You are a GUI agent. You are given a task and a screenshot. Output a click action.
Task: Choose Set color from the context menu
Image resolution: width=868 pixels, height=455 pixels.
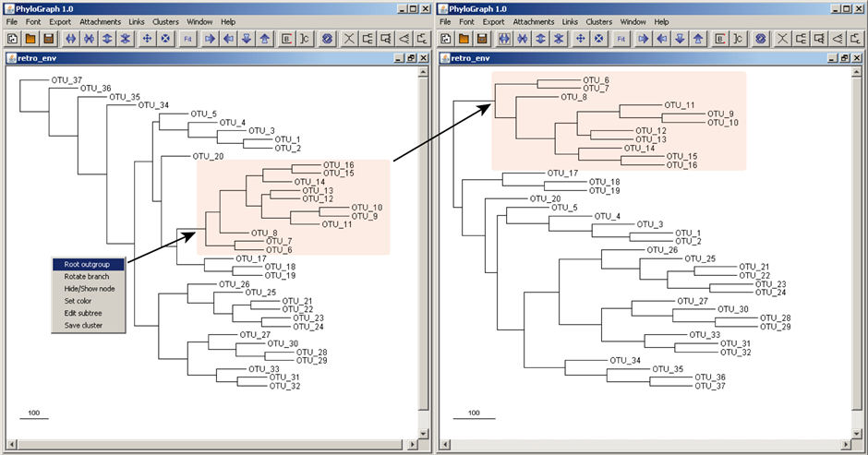[x=78, y=300]
